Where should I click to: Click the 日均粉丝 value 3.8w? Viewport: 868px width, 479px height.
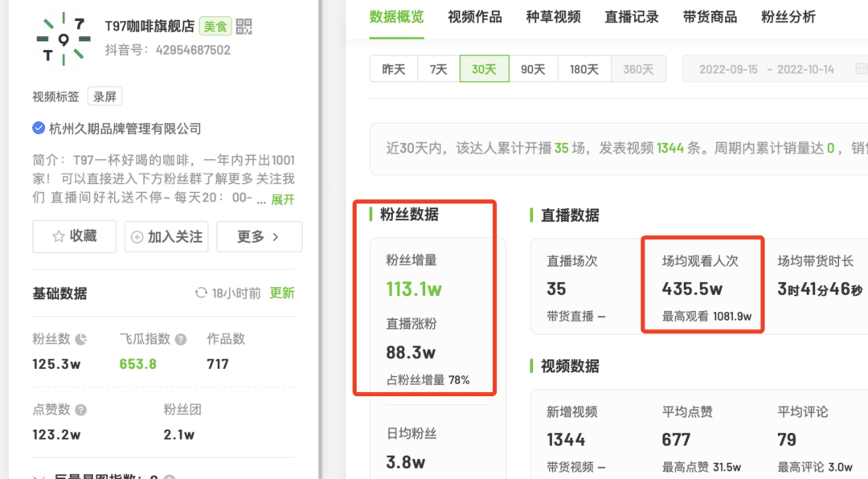[x=406, y=462]
